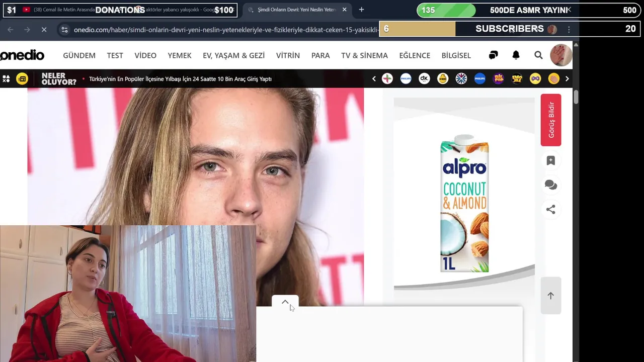The width and height of the screenshot is (644, 362).
Task: Expand the panel with the up chevron tab
Action: tap(285, 302)
